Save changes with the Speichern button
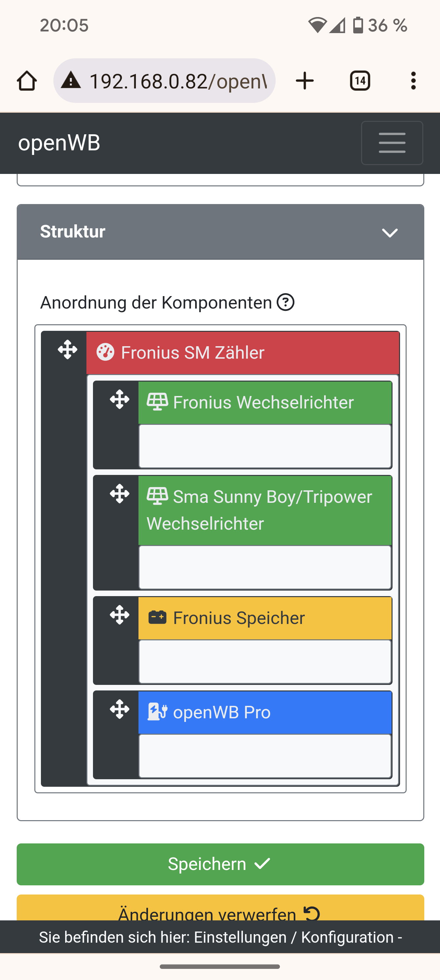Image resolution: width=440 pixels, height=980 pixels. (220, 864)
